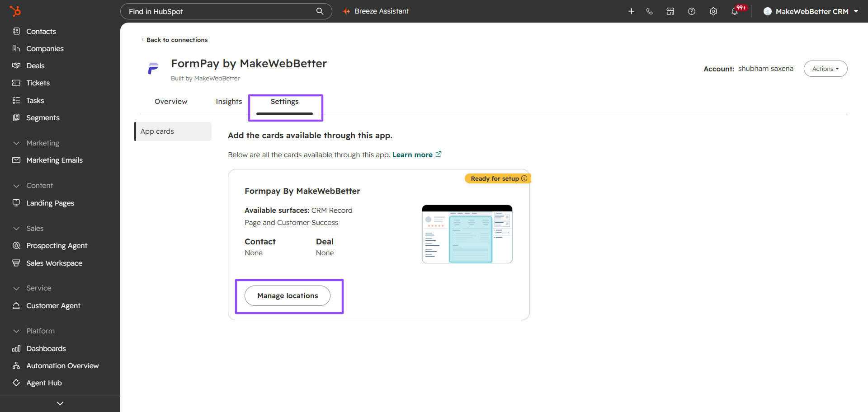The height and width of the screenshot is (412, 868).
Task: Click the search magnifier icon
Action: (x=320, y=11)
